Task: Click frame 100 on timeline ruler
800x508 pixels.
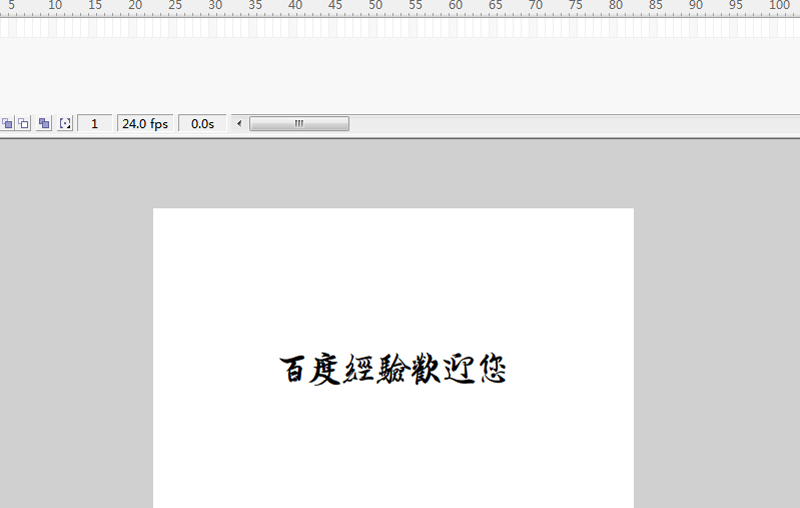Action: (780, 6)
